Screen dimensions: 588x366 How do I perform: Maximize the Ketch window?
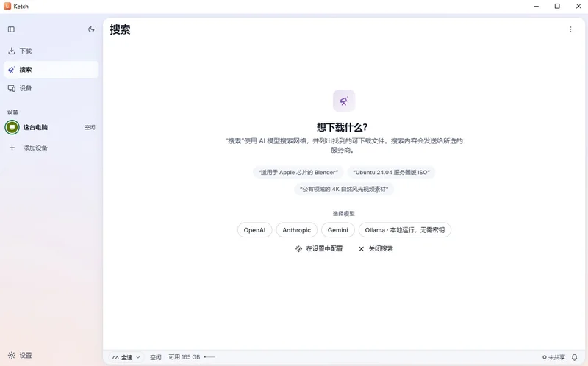tap(557, 6)
